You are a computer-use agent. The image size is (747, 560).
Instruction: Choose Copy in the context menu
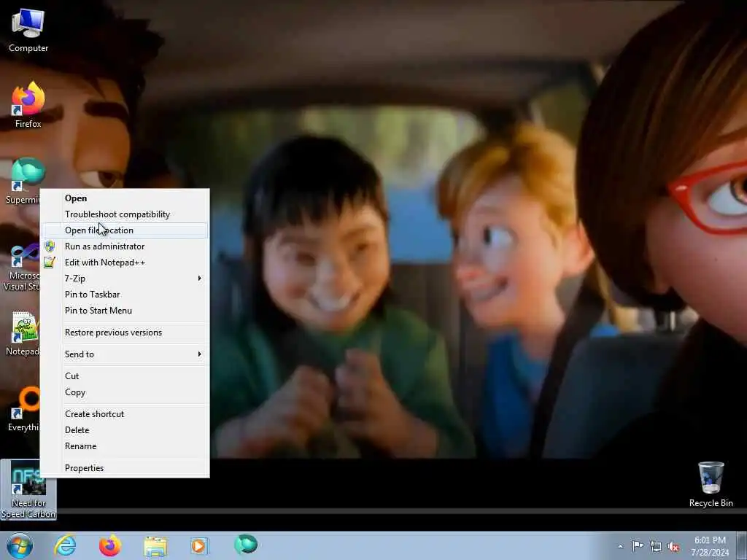[x=125, y=392]
